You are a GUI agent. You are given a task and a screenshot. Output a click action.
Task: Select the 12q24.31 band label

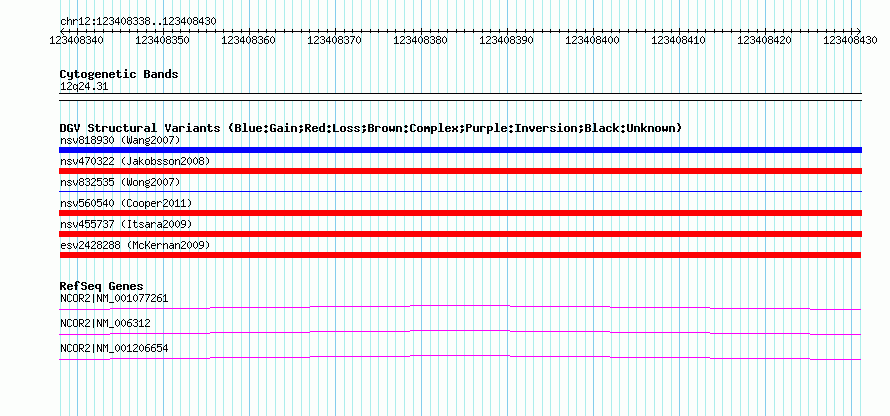[x=83, y=87]
